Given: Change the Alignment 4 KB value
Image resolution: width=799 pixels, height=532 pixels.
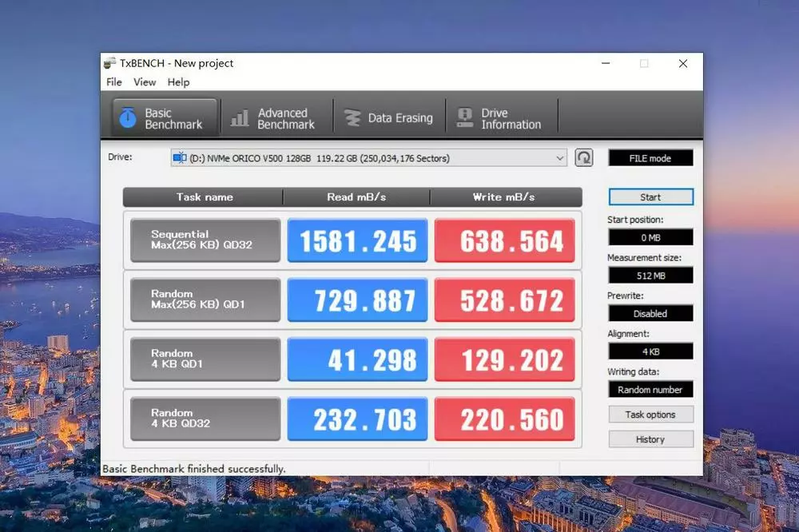Looking at the screenshot, I should 650,351.
